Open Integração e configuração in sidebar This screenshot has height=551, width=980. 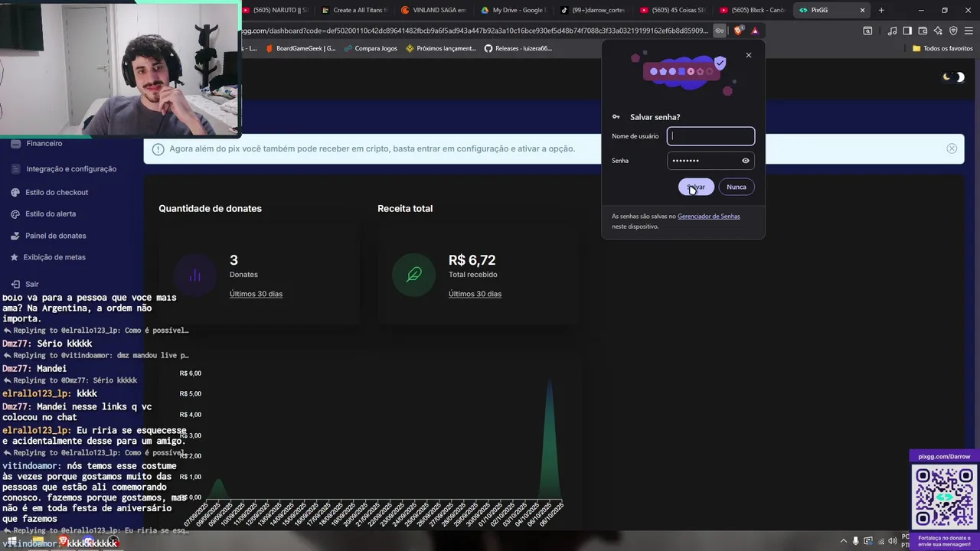71,169
